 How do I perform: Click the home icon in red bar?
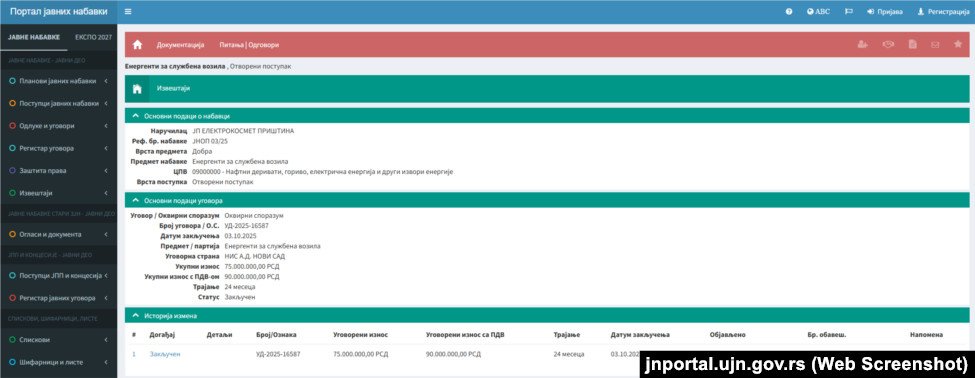pos(137,45)
